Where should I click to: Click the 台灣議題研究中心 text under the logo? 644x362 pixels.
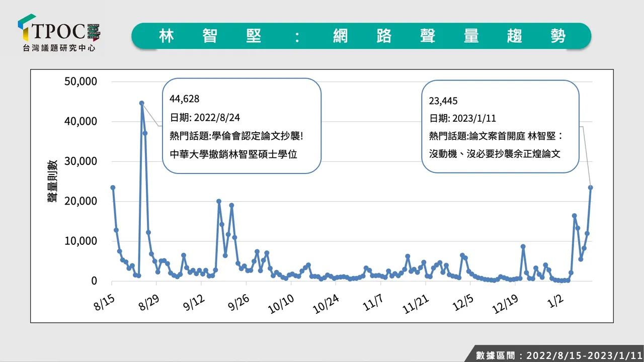point(59,48)
